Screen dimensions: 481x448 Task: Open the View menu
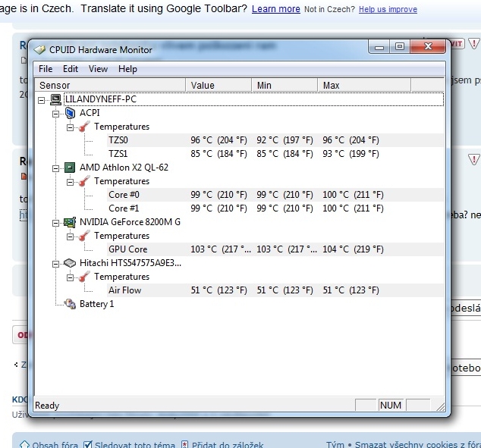[98, 69]
